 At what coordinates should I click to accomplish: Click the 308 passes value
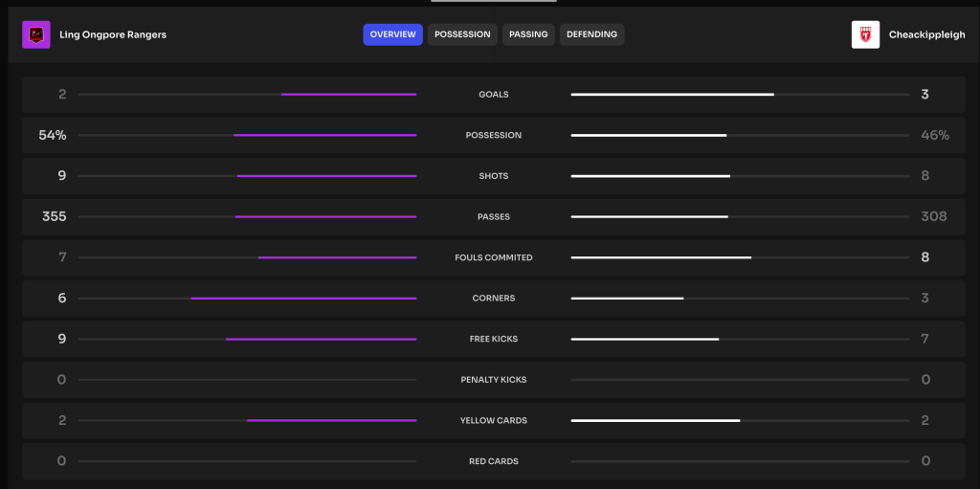(x=933, y=217)
